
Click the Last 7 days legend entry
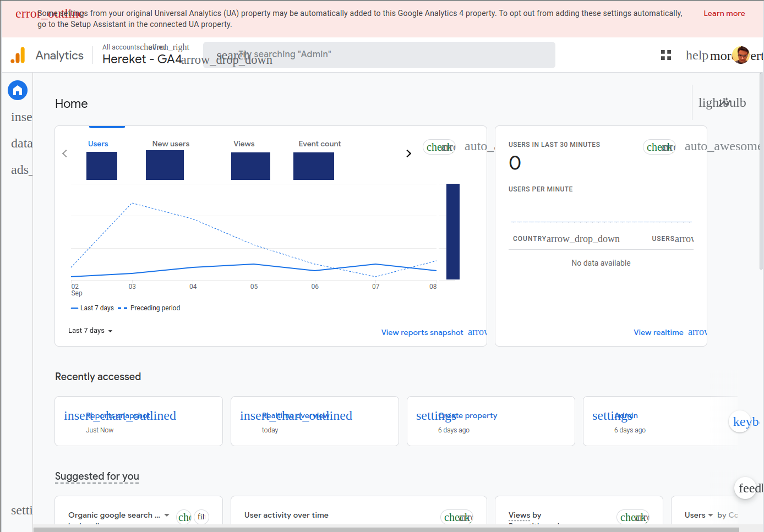(x=92, y=308)
